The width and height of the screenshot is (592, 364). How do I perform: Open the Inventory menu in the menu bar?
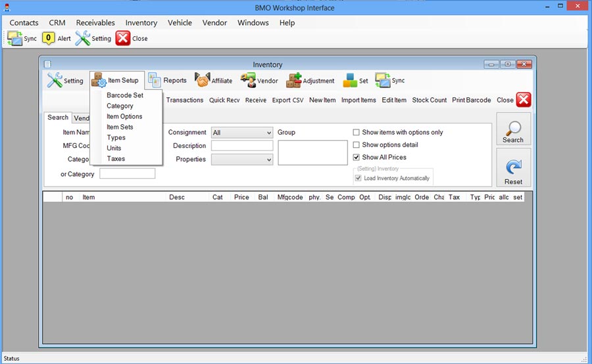pyautogui.click(x=141, y=22)
